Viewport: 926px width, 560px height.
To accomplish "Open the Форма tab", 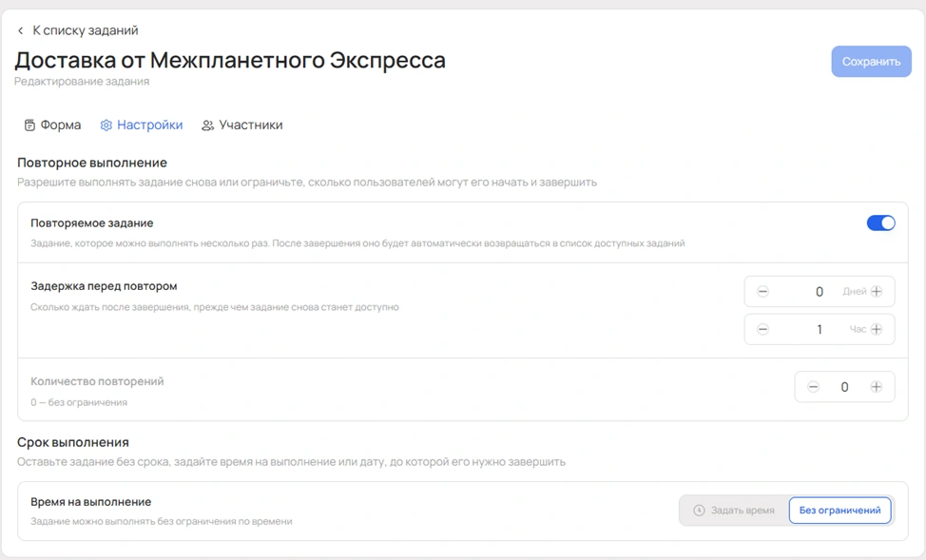I will tap(52, 126).
